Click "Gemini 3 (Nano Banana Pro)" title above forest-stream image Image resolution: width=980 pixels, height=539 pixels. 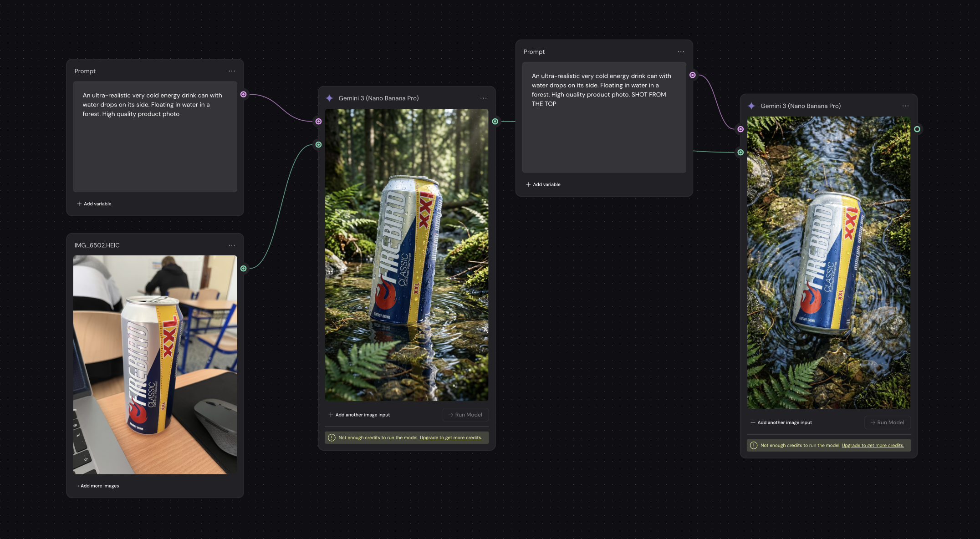pos(379,98)
